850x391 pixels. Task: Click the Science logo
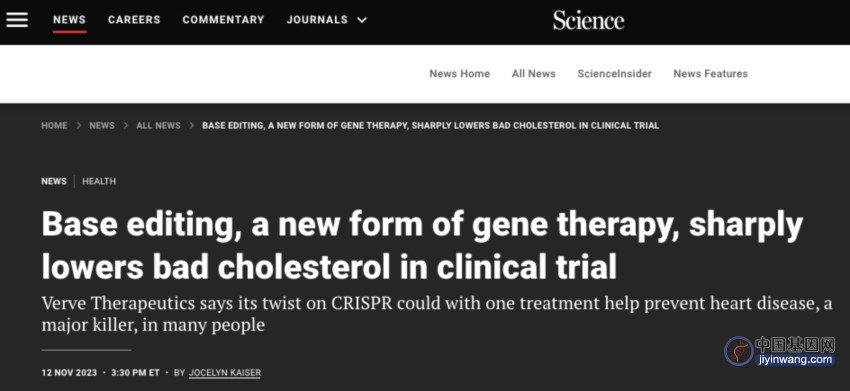[x=588, y=21]
